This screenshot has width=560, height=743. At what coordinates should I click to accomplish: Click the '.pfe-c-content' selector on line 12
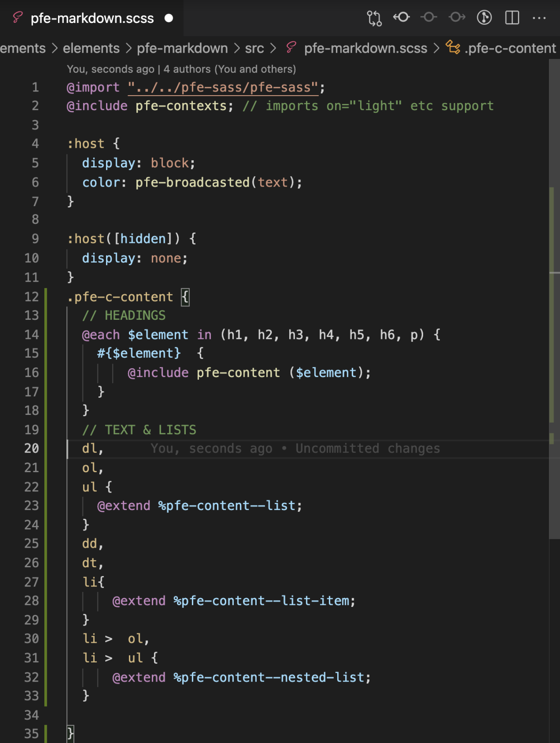120,297
